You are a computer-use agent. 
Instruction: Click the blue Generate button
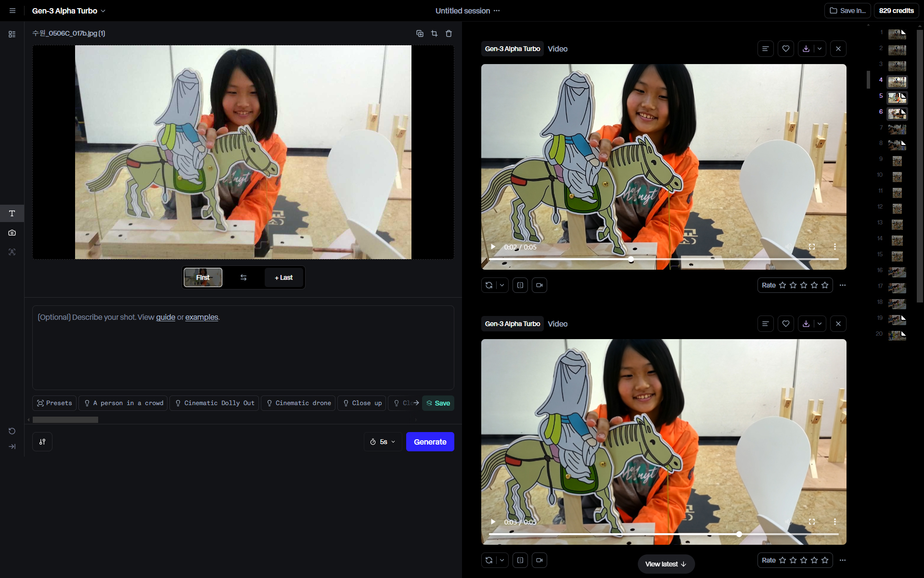pos(430,442)
